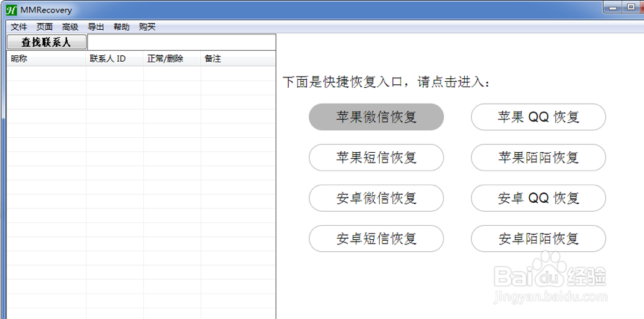Open the 文件 menu
Image resolution: width=644 pixels, height=319 pixels.
point(19,27)
